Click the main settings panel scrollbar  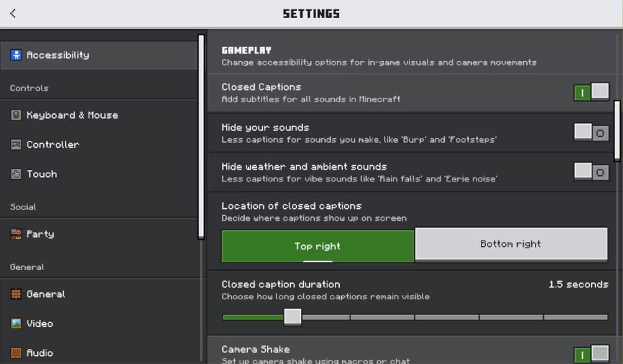617,130
